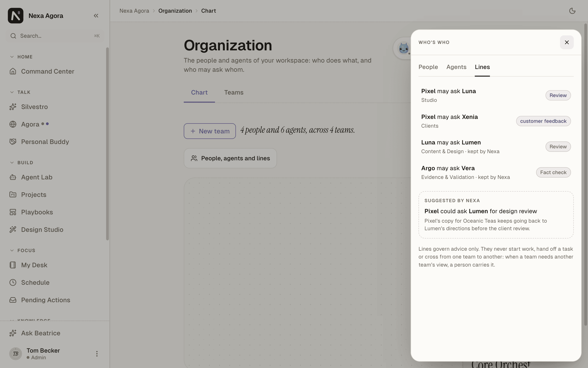Close the Who's Who panel
588x368 pixels.
567,42
